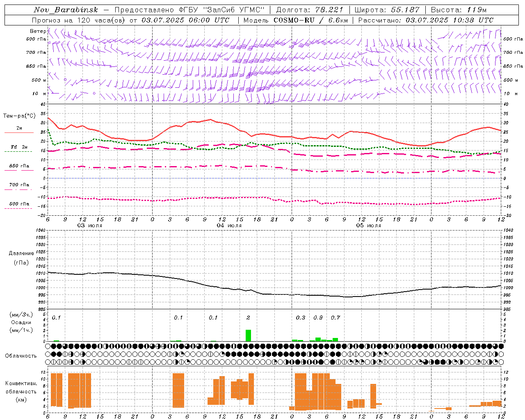Click the '05 июля' date label
This screenshot has width=525, height=420.
click(368, 226)
